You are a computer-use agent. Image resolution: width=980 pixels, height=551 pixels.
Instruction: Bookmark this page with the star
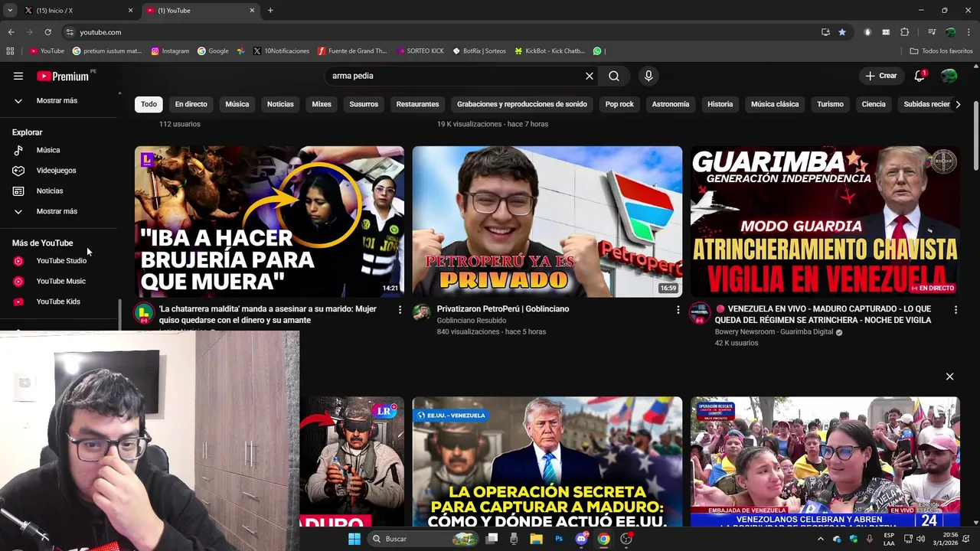click(842, 32)
